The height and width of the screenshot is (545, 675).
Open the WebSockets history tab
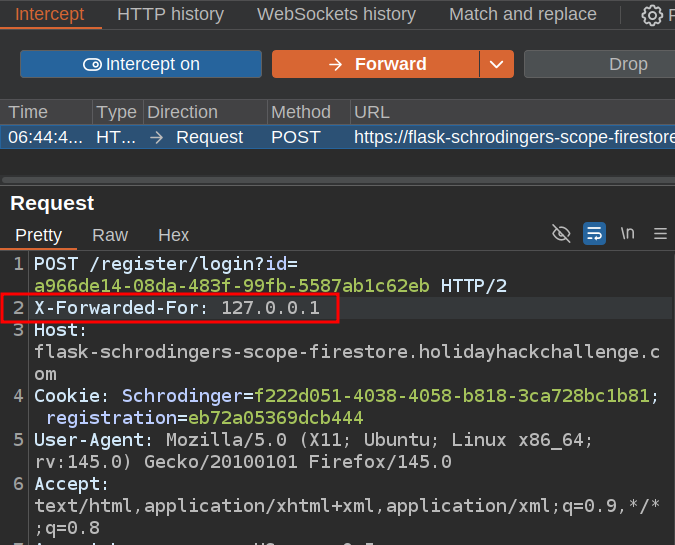(x=336, y=14)
